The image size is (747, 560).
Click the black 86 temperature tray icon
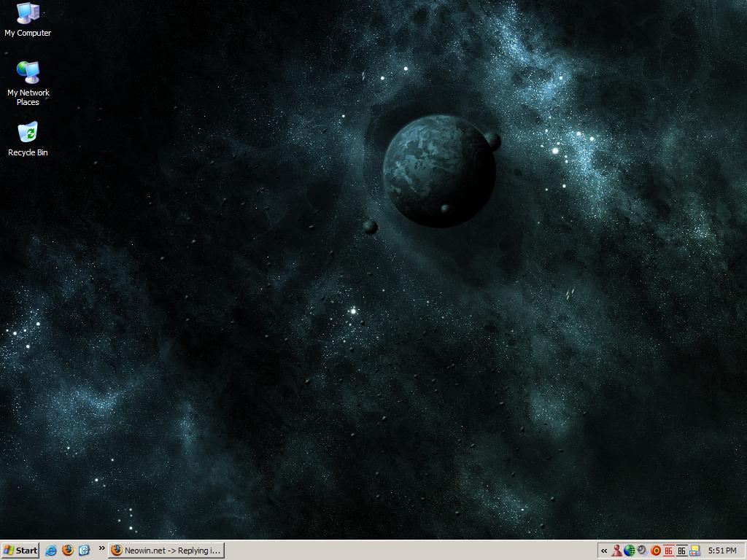[681, 551]
